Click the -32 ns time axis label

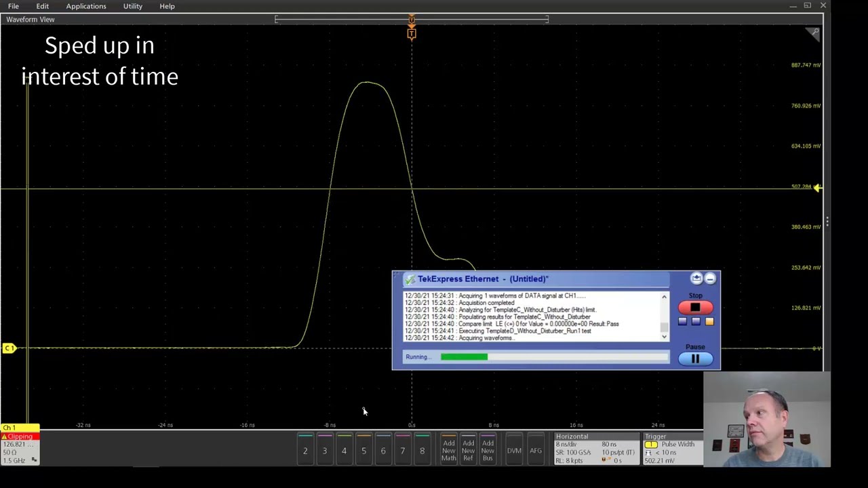click(x=83, y=425)
